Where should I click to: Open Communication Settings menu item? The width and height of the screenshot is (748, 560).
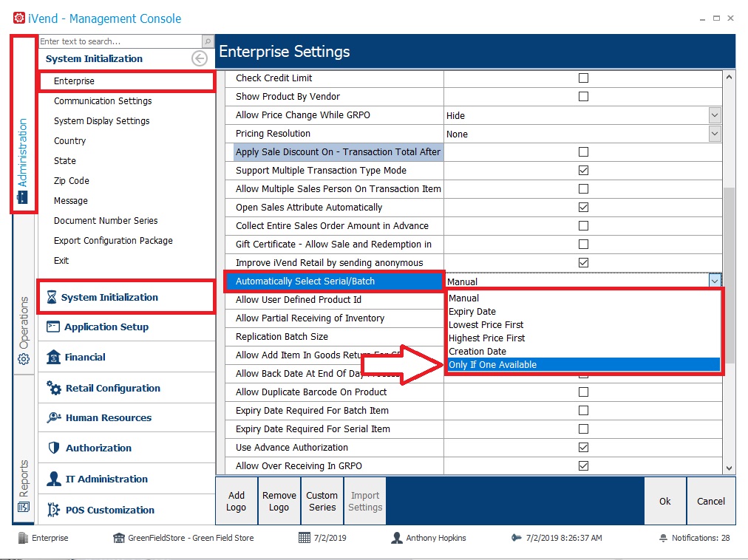(103, 101)
